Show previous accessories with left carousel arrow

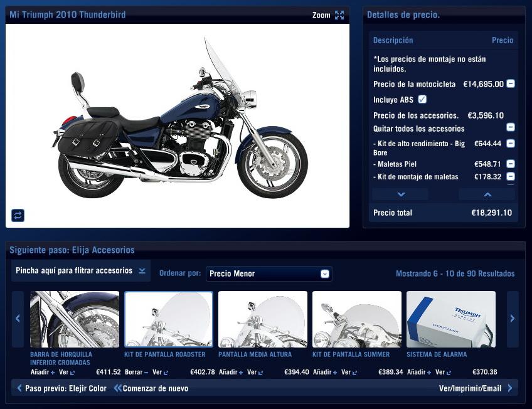(x=18, y=319)
